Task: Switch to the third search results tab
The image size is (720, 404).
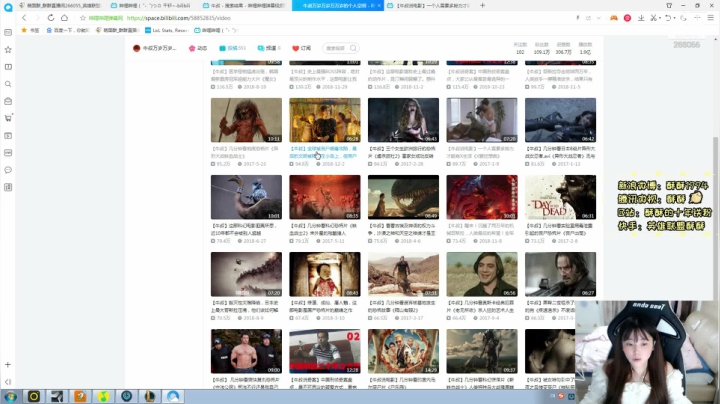Action: (245, 6)
